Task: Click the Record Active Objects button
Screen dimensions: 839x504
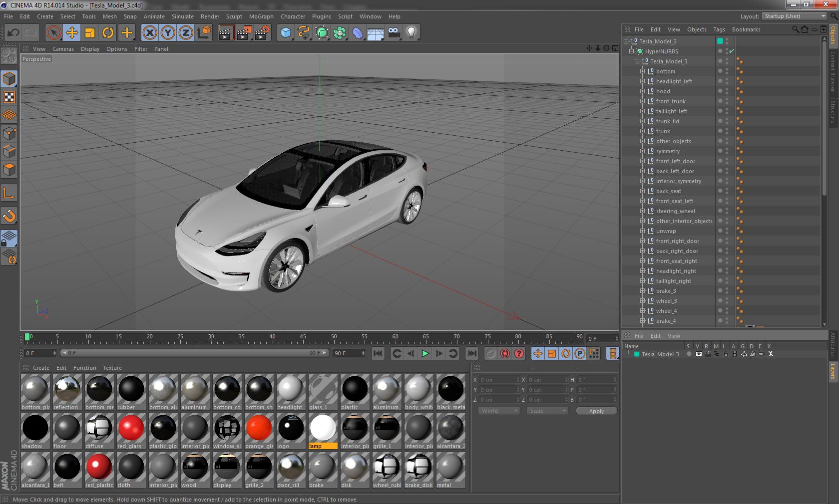Action: 491,353
